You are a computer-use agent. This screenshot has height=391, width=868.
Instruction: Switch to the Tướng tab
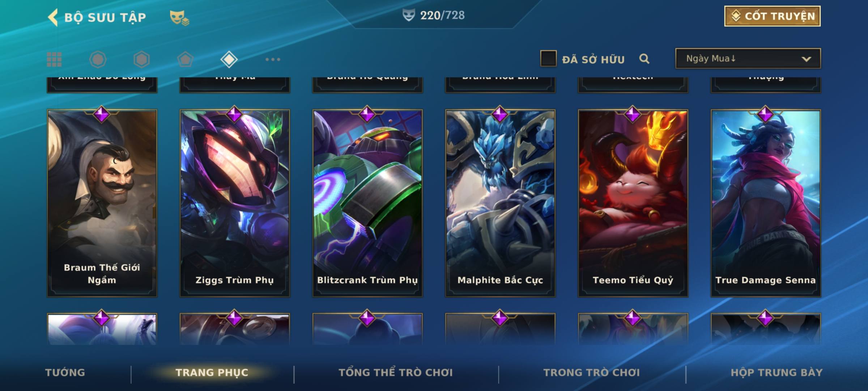(65, 373)
